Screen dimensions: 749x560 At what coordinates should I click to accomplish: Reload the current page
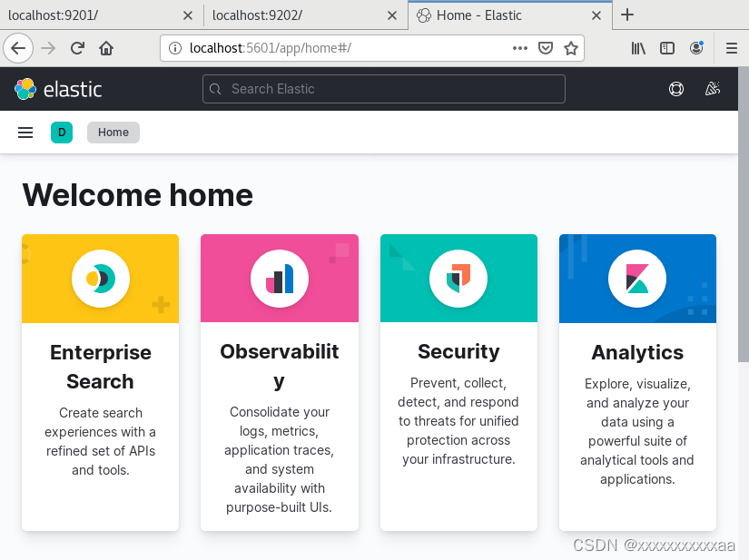(77, 48)
